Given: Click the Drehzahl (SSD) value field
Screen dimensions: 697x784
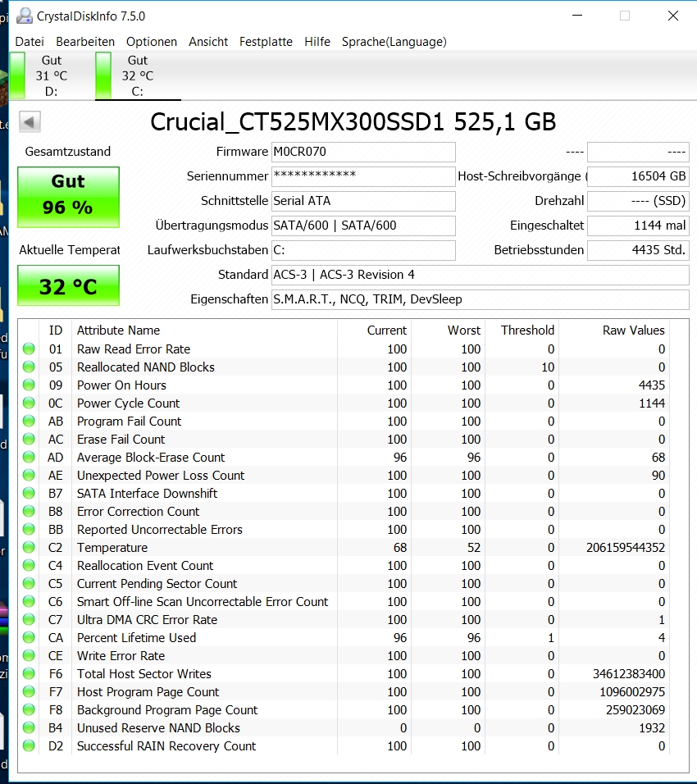Looking at the screenshot, I should [x=638, y=201].
